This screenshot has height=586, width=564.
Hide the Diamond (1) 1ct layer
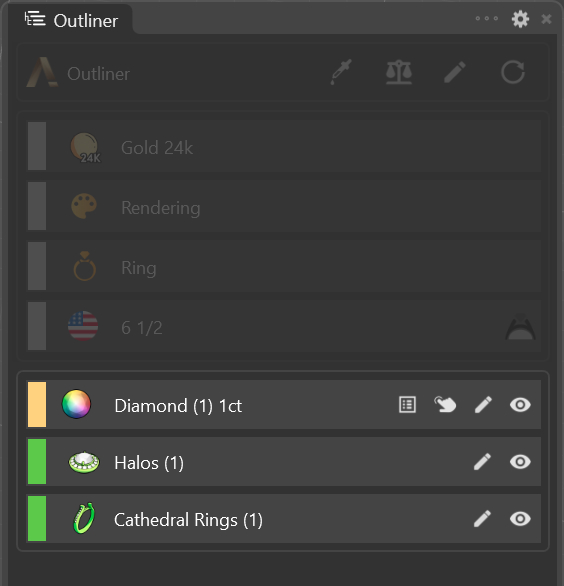click(520, 405)
